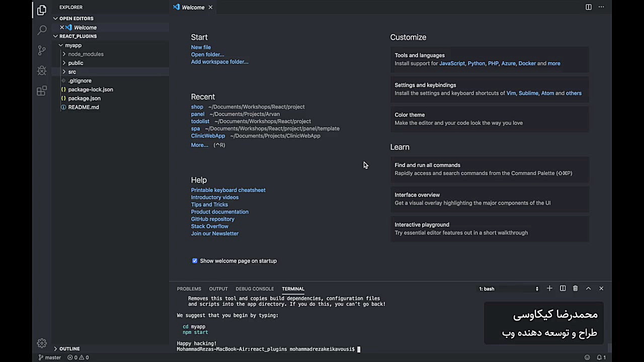Switch to the DEBUG CONSOLE tab
Viewport: 644px width, 362px height.
click(x=255, y=289)
